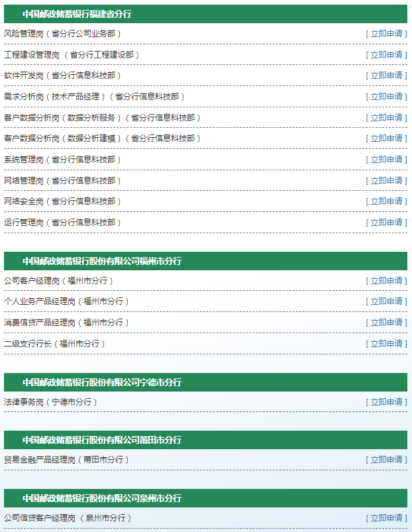412x532 pixels.
Task: Click 立即申请 for 客户数据分析岗（数据分析服务）
Action: pyautogui.click(x=386, y=118)
